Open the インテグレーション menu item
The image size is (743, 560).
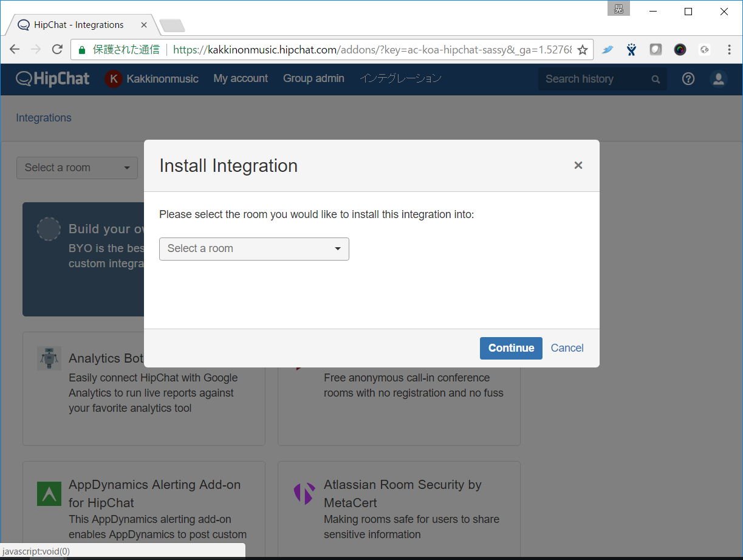(x=400, y=78)
